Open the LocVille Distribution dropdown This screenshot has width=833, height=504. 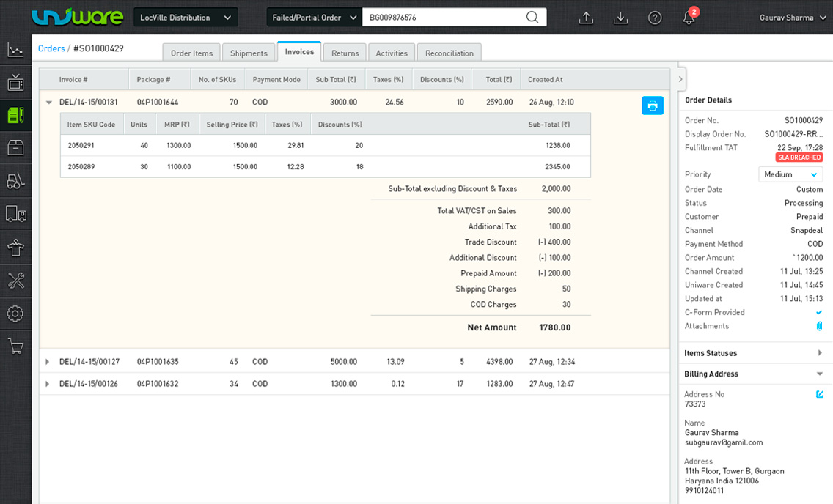point(186,17)
